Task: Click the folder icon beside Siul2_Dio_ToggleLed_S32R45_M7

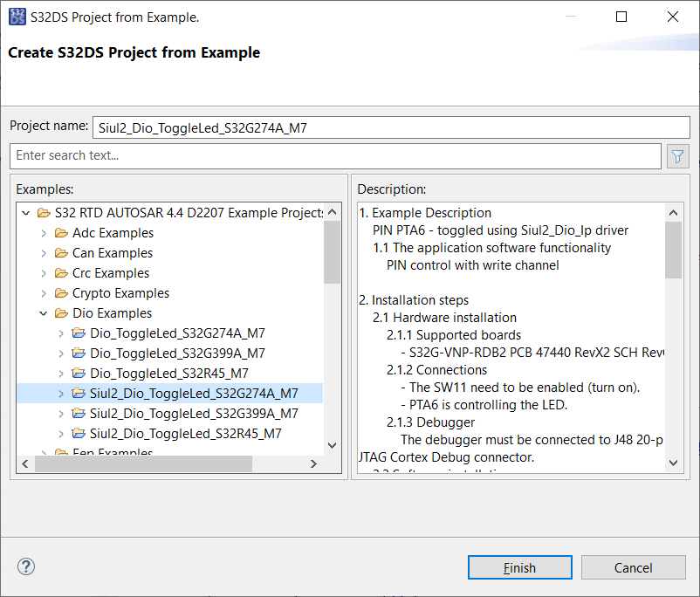Action: [x=77, y=434]
